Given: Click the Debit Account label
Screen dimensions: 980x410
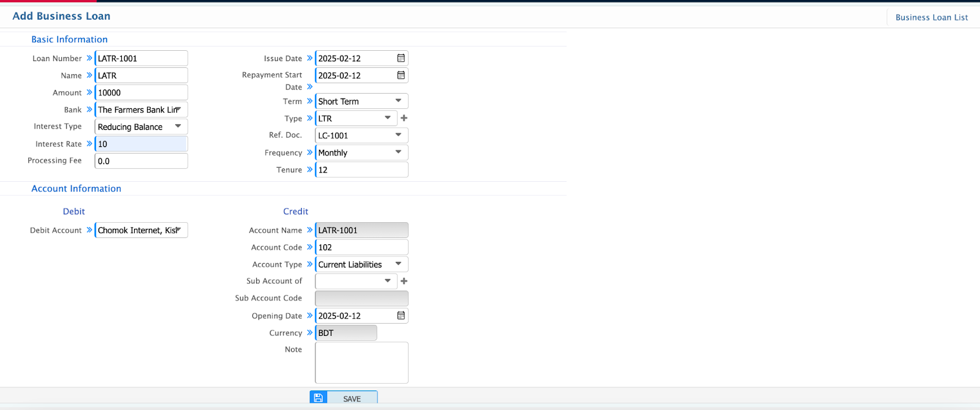Looking at the screenshot, I should [56, 230].
